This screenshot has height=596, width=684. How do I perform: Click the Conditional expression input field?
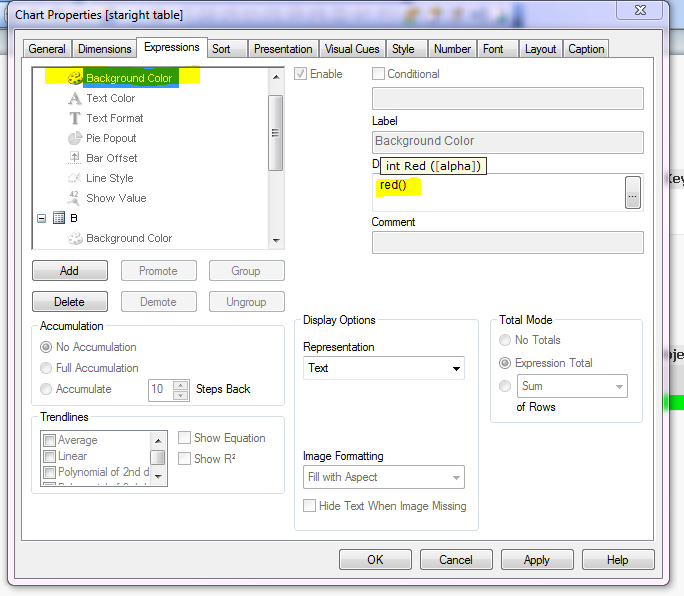coord(508,98)
